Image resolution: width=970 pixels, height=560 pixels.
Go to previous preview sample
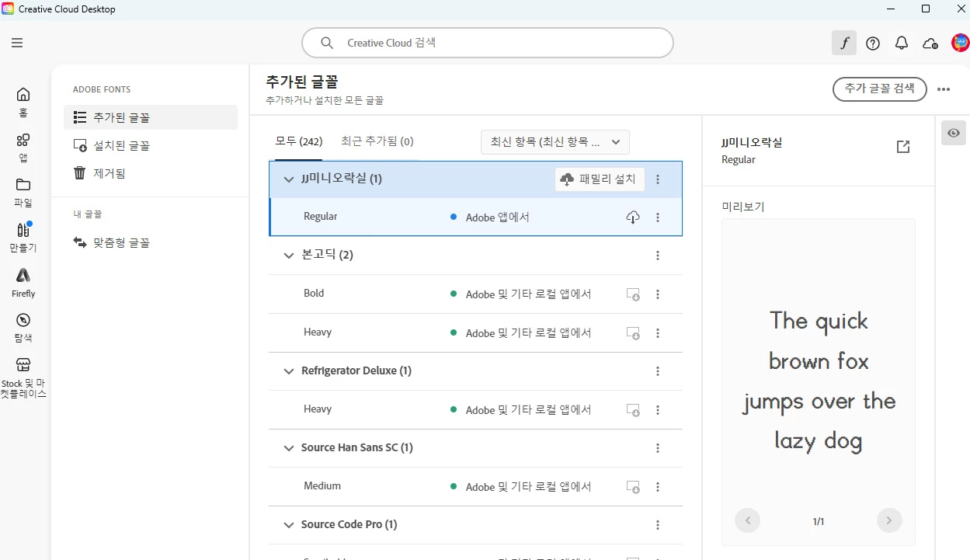point(747,520)
